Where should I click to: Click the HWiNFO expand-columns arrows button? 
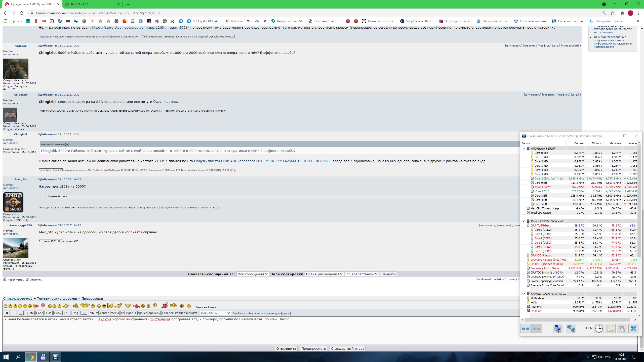pyautogui.click(x=526, y=329)
